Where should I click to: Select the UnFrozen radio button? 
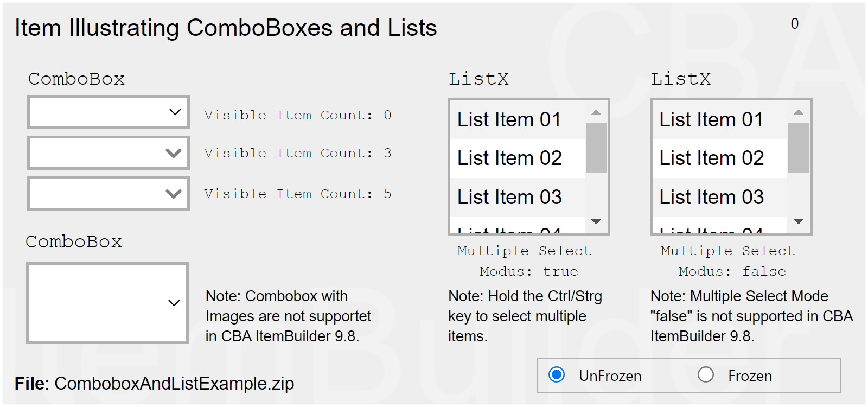557,375
